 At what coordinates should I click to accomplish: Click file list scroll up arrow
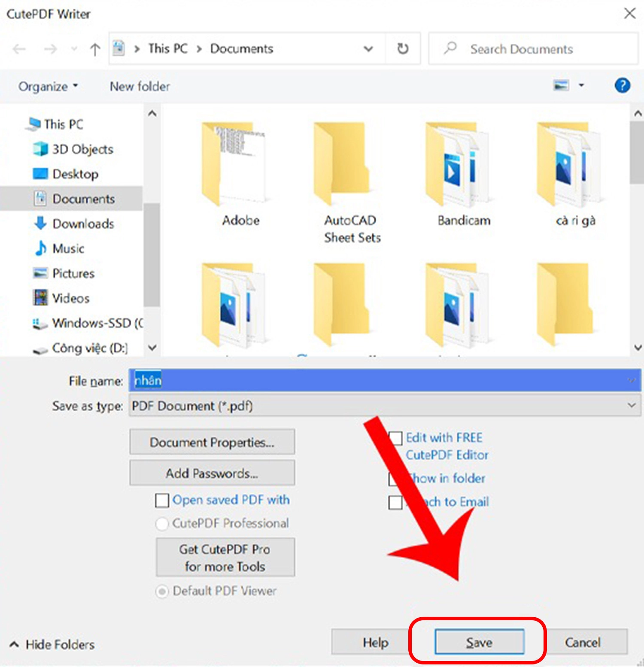(638, 114)
